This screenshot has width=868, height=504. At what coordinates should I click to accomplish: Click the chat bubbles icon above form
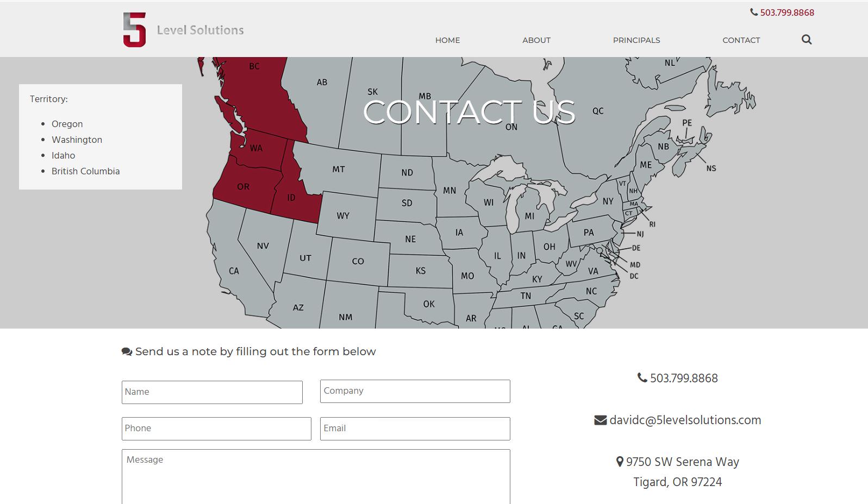127,352
